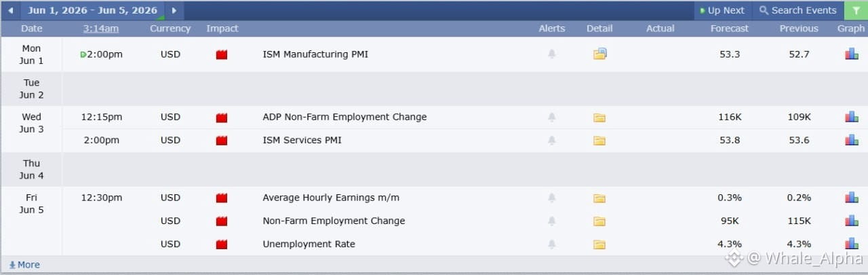Open detail folder for ISM Manufacturing PMI
This screenshot has height=275, width=868.
[x=599, y=54]
